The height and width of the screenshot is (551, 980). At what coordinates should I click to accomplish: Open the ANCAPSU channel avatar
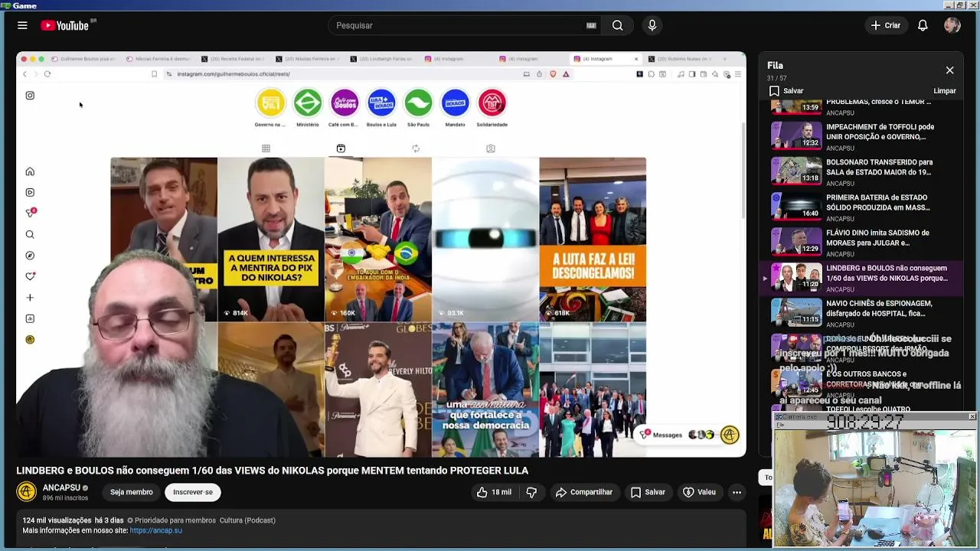click(27, 491)
